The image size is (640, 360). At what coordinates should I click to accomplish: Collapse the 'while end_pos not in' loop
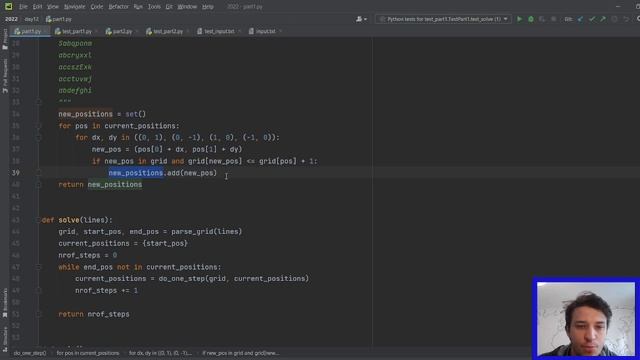point(38,267)
